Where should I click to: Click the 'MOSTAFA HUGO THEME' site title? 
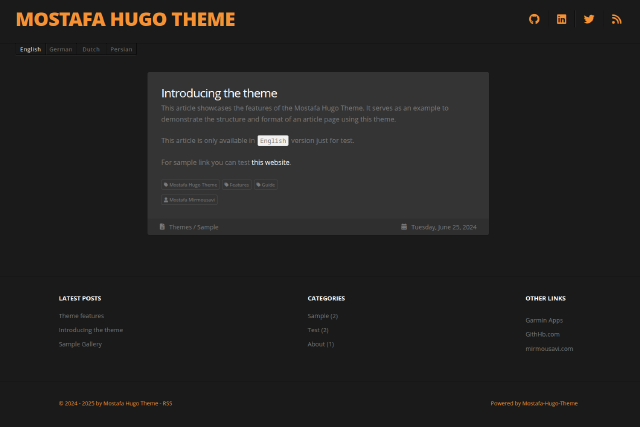(x=126, y=19)
